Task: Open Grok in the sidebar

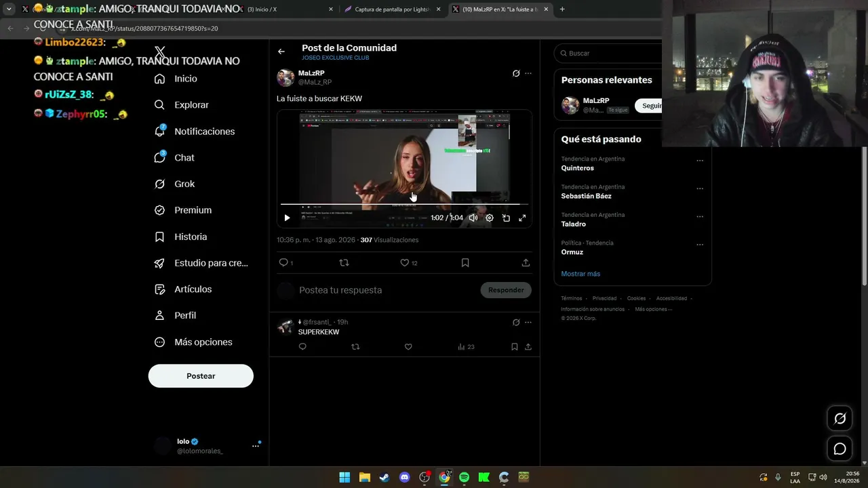Action: (x=174, y=184)
